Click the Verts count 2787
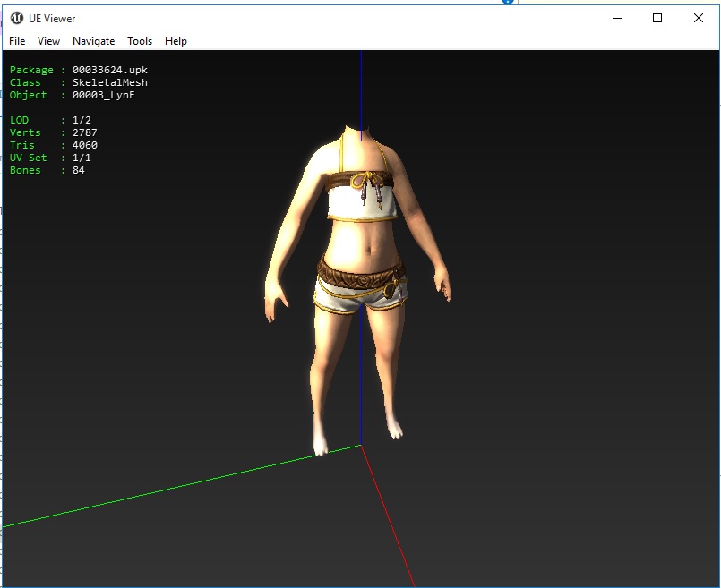721x588 pixels. coord(85,132)
